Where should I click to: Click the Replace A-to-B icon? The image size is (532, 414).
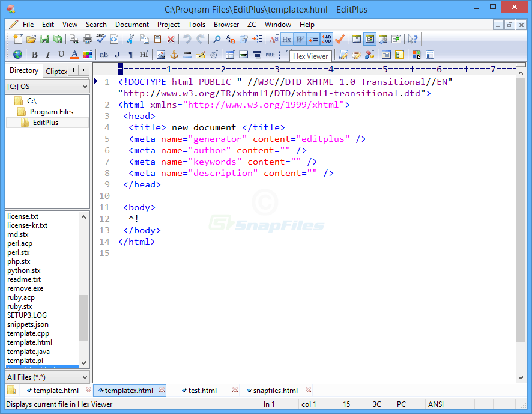(x=231, y=39)
